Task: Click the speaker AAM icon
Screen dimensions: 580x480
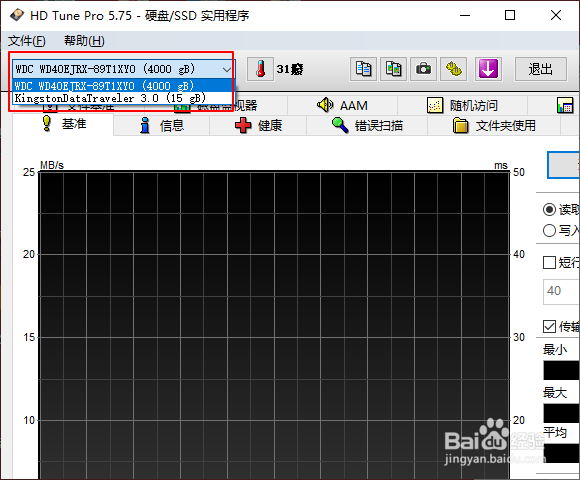Action: [325, 105]
